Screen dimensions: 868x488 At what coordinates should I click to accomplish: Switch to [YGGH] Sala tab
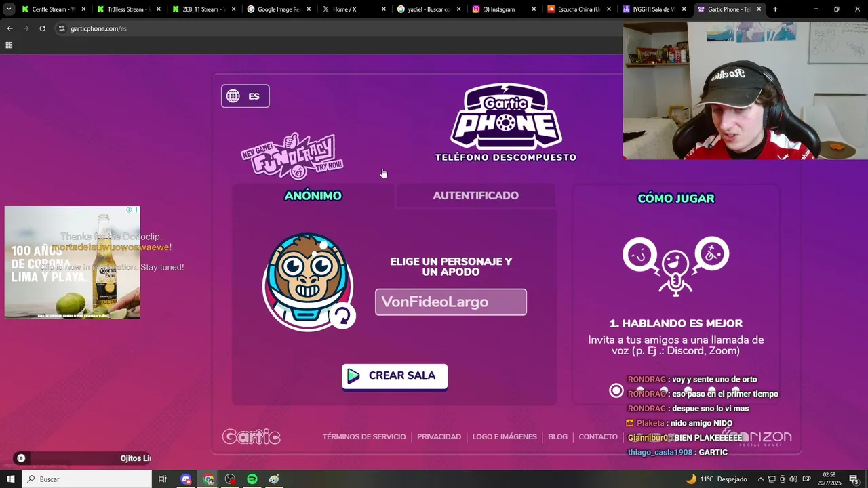[654, 9]
